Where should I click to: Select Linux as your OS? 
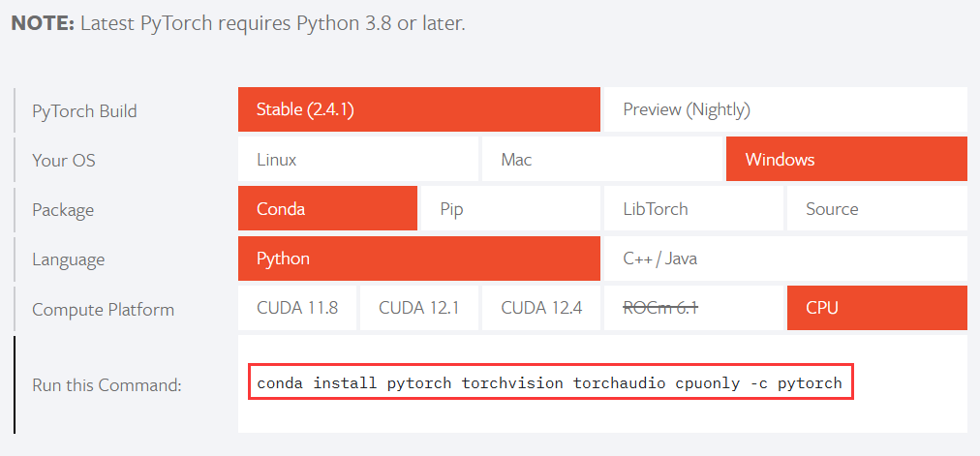tap(358, 160)
